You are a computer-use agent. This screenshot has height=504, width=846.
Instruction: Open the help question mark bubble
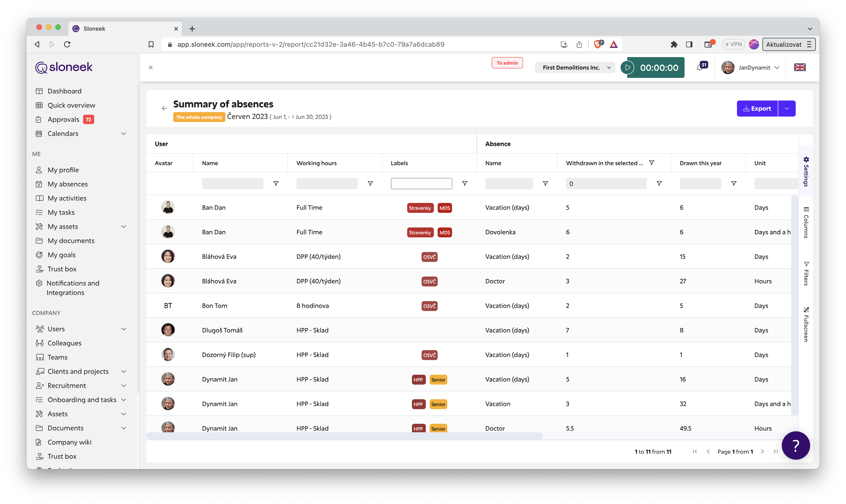(795, 445)
